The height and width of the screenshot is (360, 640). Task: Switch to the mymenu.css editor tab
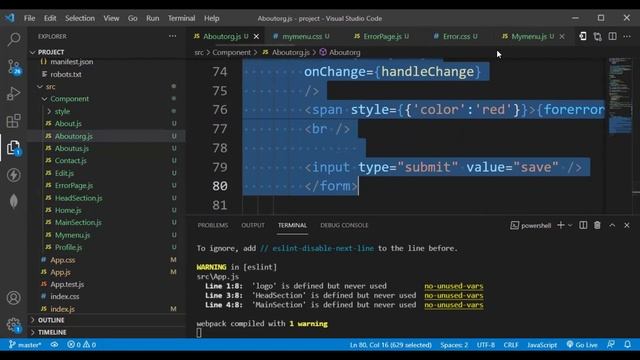tap(302, 36)
